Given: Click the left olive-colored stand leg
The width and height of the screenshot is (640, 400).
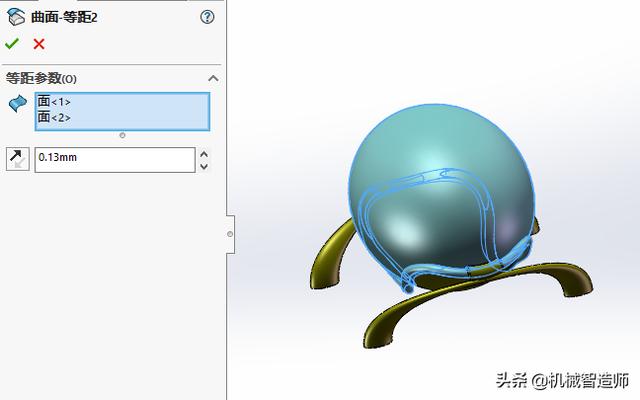Looking at the screenshot, I should (x=330, y=262).
